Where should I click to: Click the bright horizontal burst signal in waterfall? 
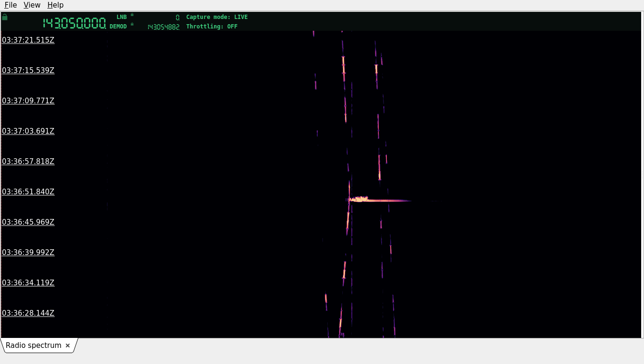[379, 200]
